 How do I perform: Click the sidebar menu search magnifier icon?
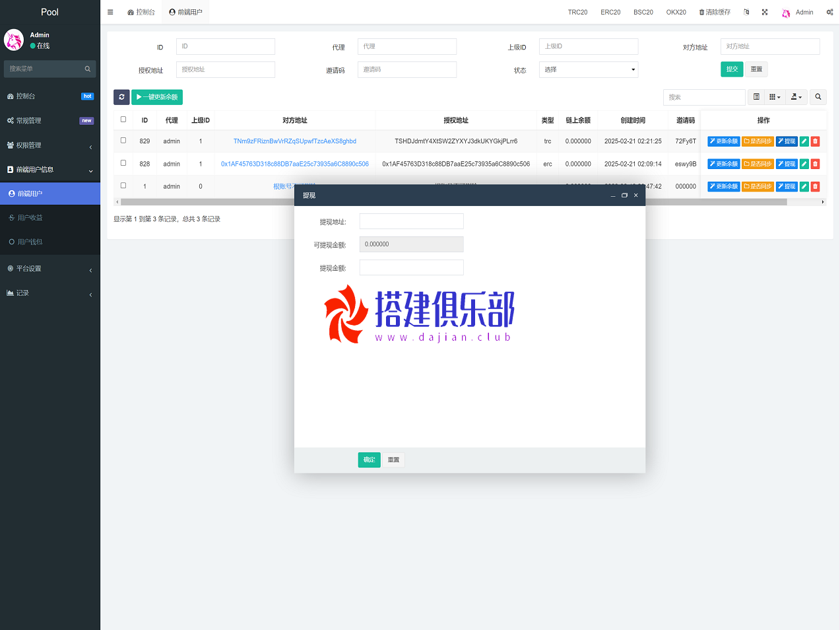[88, 69]
